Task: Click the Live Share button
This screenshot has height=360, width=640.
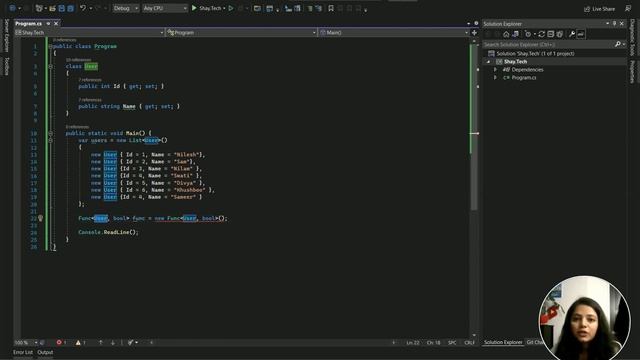Action: point(599,9)
